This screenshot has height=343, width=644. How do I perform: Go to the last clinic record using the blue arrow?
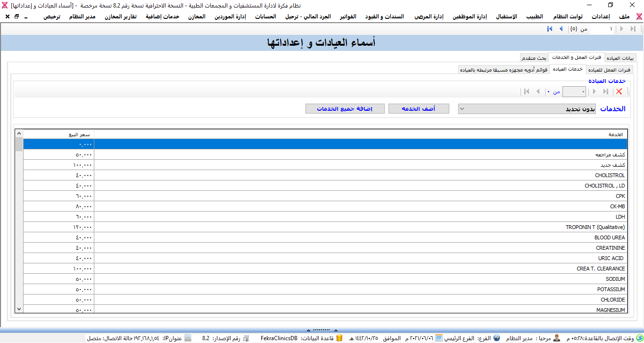[x=550, y=29]
